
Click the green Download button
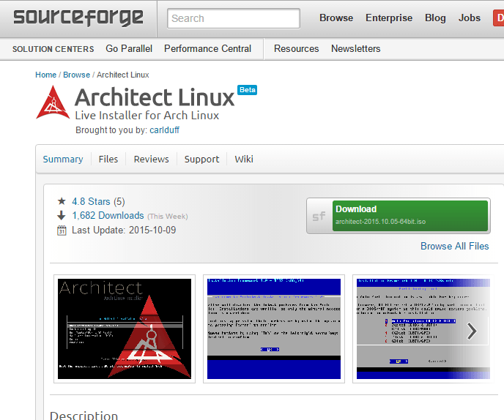coord(410,216)
